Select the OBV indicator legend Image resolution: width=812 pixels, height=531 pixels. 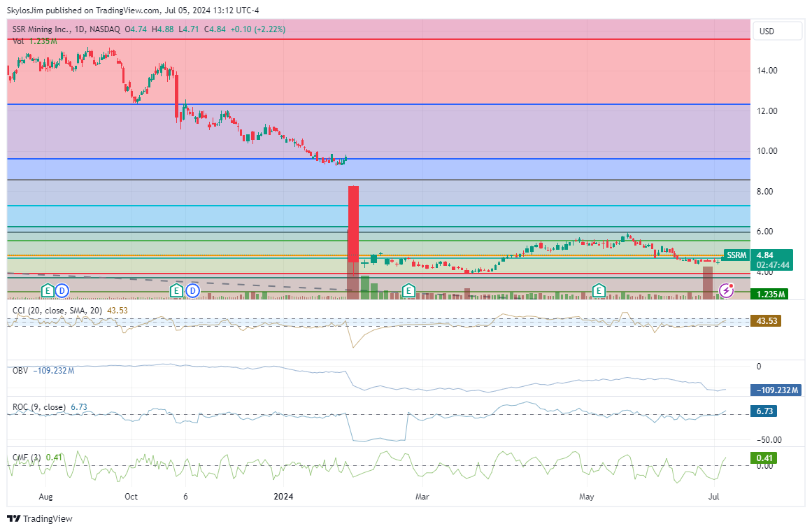coord(43,370)
